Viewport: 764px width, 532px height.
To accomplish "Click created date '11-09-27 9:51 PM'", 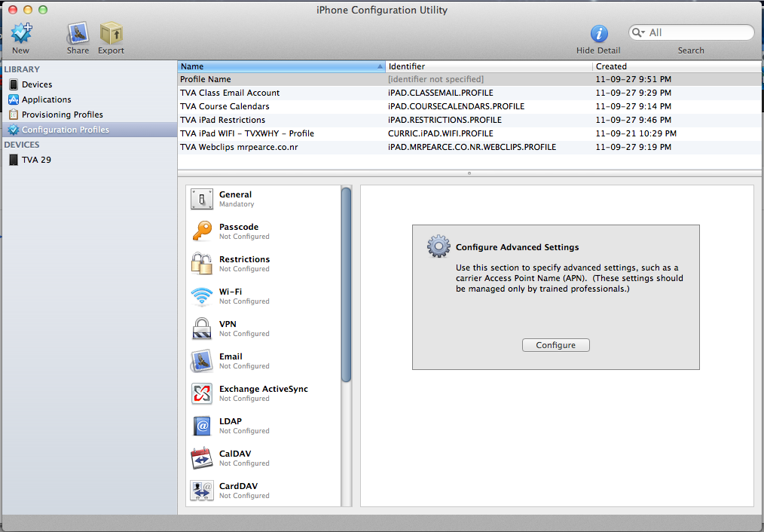I will click(634, 79).
